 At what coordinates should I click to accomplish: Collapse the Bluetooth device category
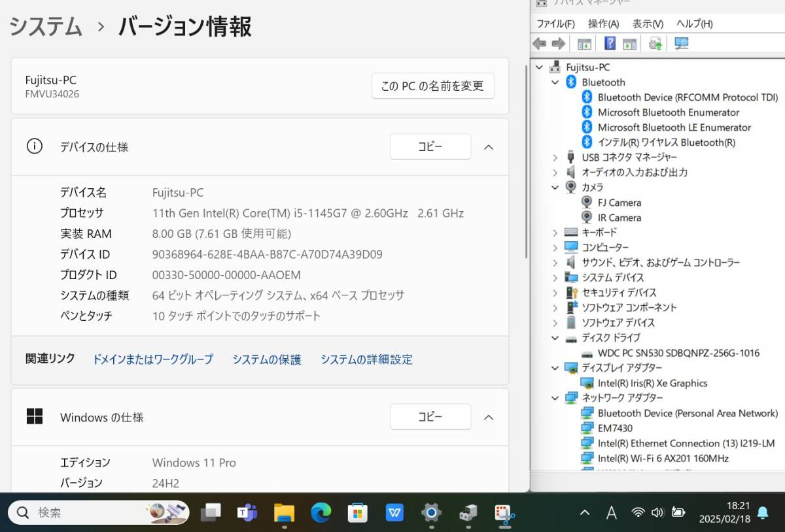[555, 82]
